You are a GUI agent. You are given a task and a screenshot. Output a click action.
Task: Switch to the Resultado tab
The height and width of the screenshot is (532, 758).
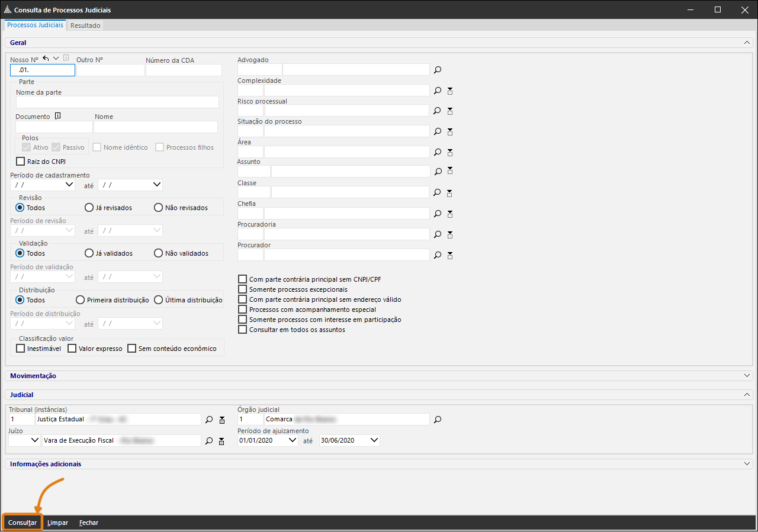point(85,25)
